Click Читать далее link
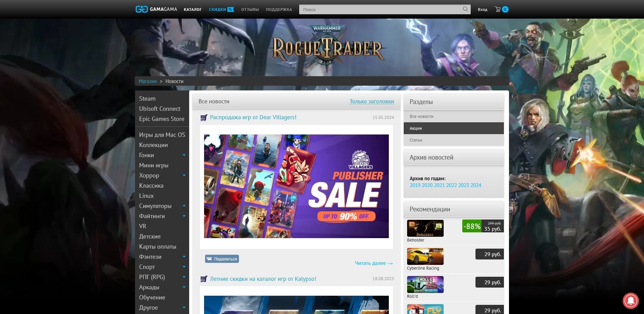Screen dimensions: 644x314 click(x=373, y=263)
